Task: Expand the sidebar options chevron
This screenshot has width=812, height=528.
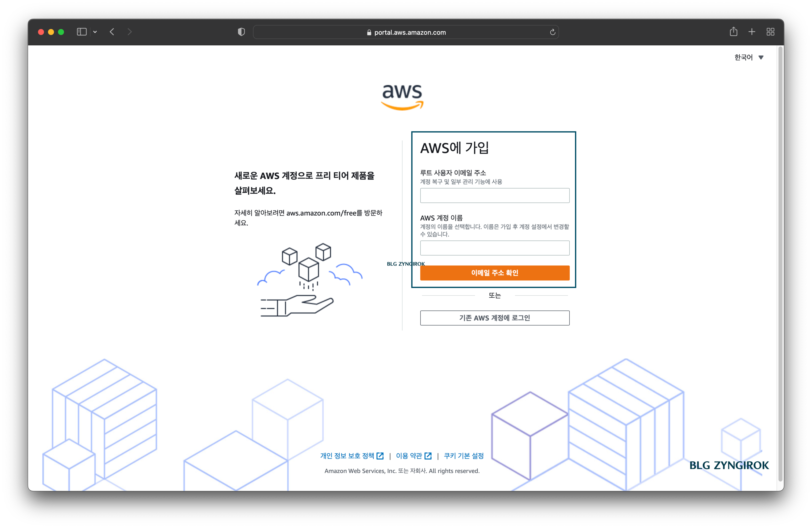Action: coord(95,31)
